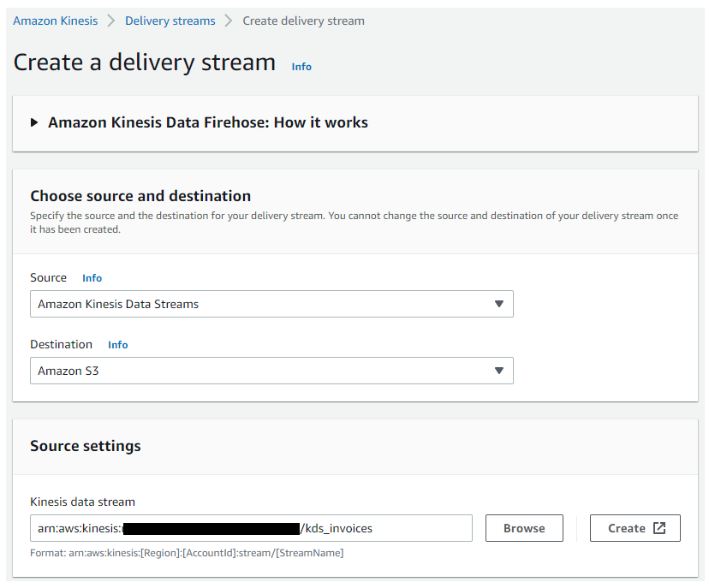
Task: Expand the How it works disclosure triangle
Action: point(34,123)
